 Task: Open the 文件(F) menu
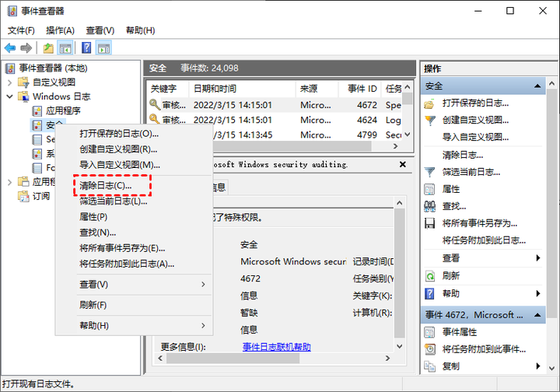coord(21,30)
